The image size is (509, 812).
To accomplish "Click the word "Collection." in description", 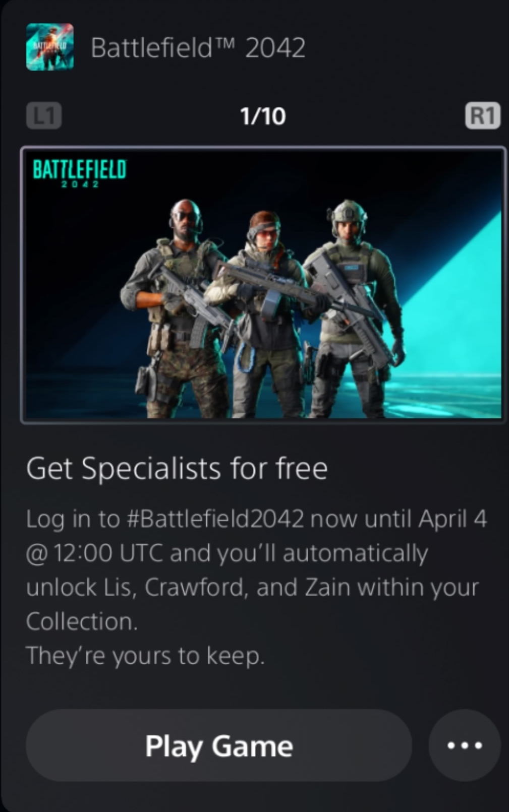I will [82, 621].
